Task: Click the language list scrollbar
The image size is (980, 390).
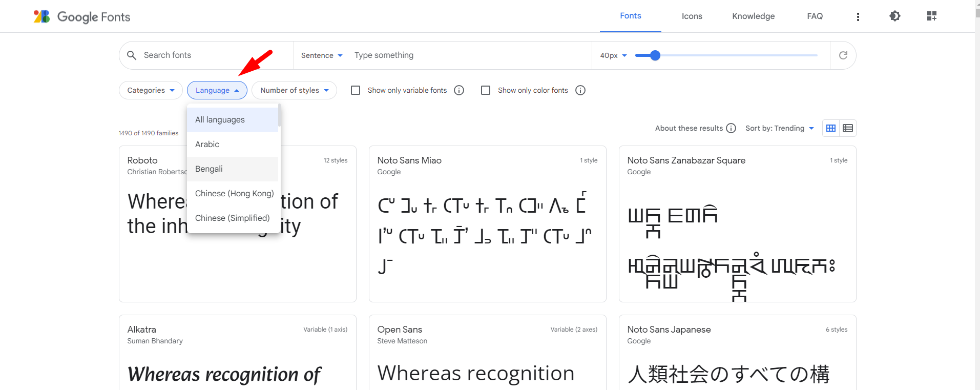Action: click(x=279, y=115)
